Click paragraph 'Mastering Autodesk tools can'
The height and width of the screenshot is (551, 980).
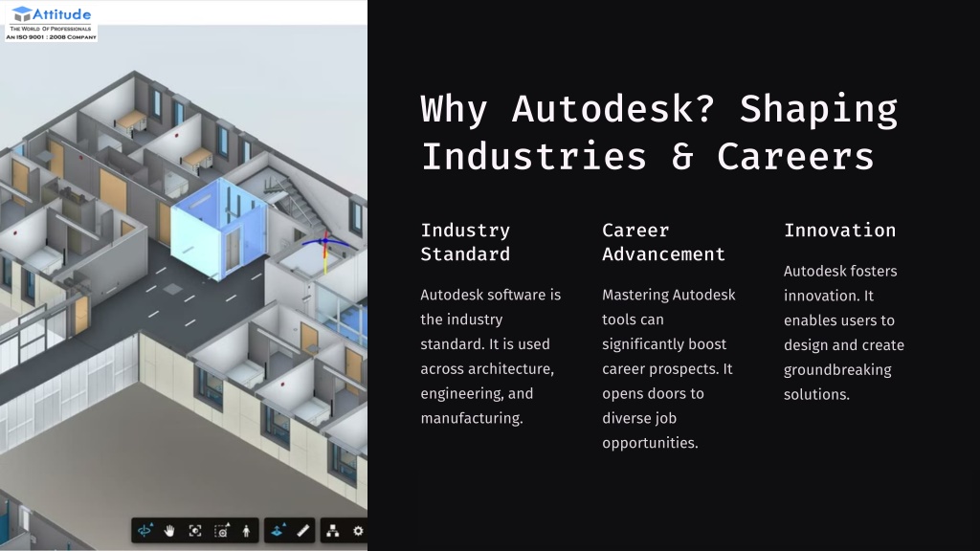(669, 368)
